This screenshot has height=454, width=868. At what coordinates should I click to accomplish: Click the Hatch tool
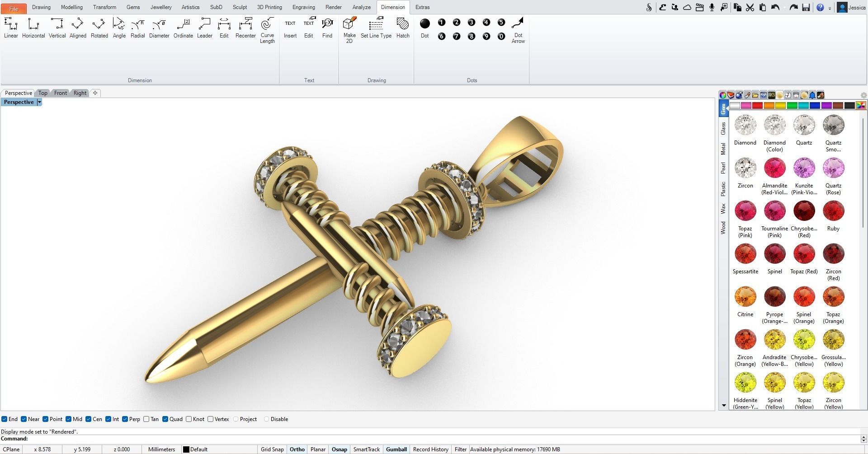coord(403,28)
